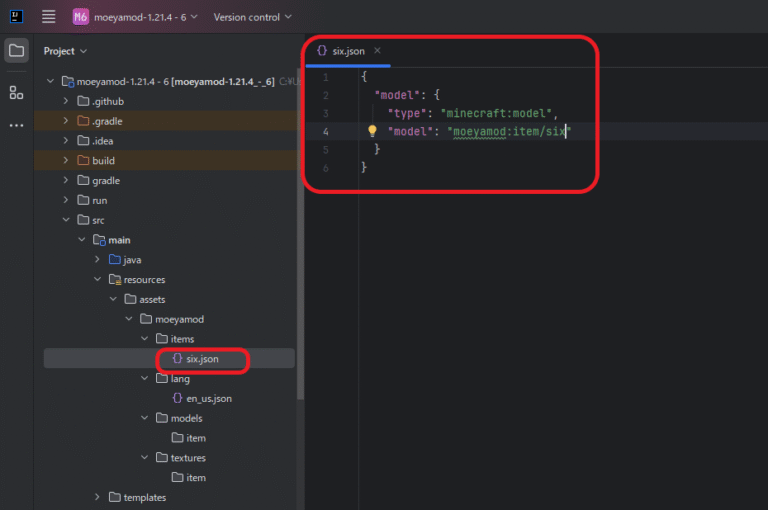The image size is (768, 510).
Task: Select the java source folder row
Action: [x=166, y=260]
